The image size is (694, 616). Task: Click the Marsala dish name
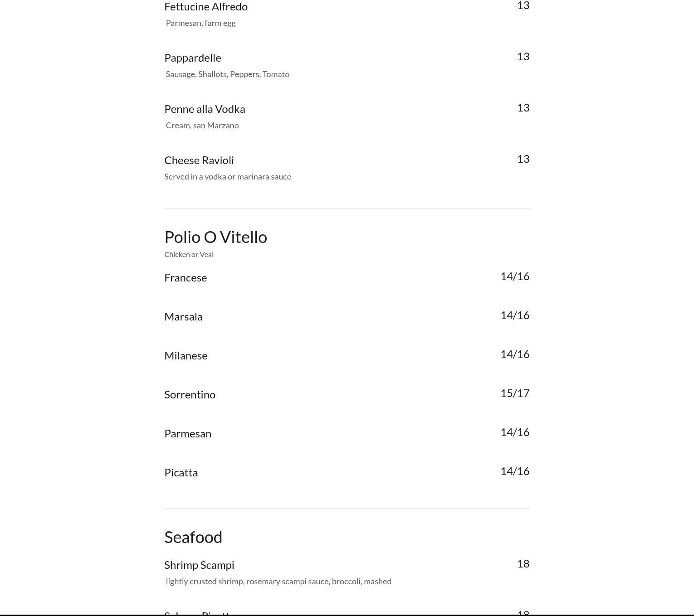pos(183,317)
